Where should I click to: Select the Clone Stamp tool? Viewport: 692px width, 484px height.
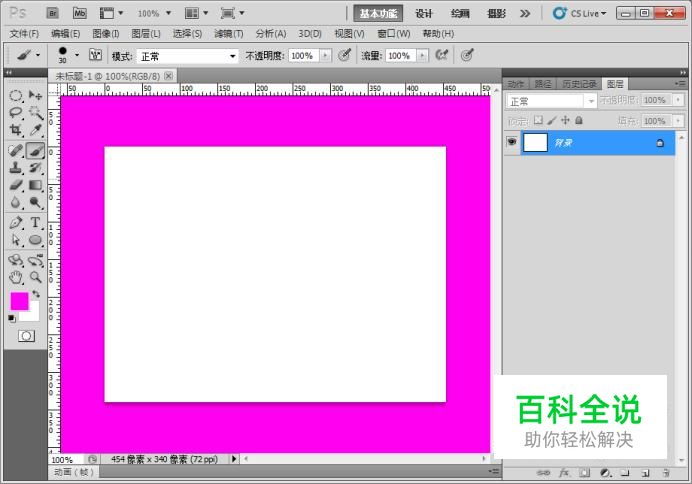click(x=15, y=168)
